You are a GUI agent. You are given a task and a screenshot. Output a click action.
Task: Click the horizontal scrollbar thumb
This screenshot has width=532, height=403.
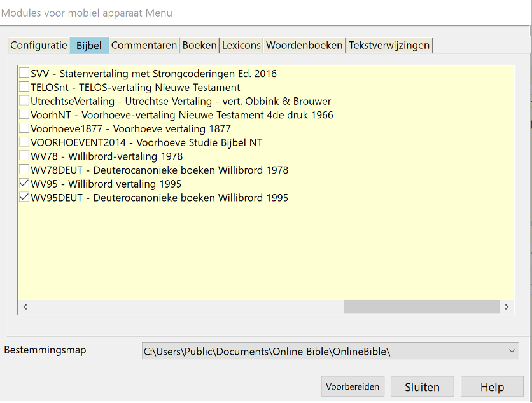click(x=421, y=307)
